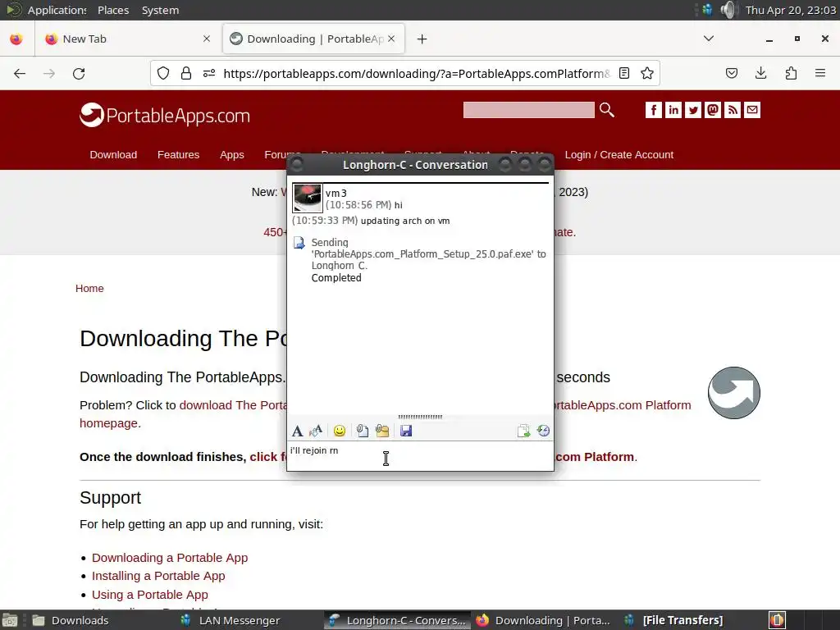Open PortableApps email newsletter icon
Screen dimensions: 840x630
(x=752, y=110)
